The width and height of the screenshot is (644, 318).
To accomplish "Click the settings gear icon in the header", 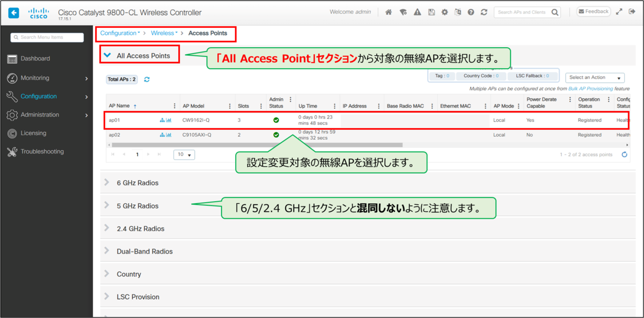I will pos(445,11).
